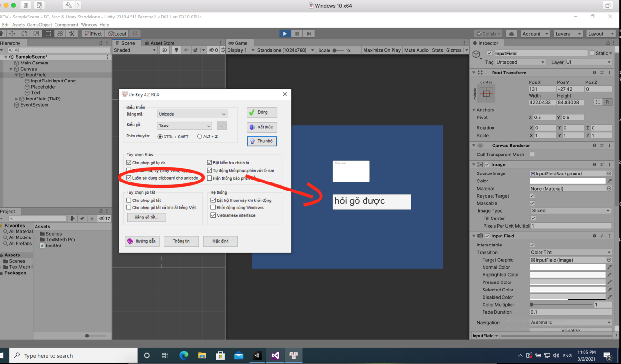
Task: Toggle Static checkbox in Inspector
Action: point(592,53)
